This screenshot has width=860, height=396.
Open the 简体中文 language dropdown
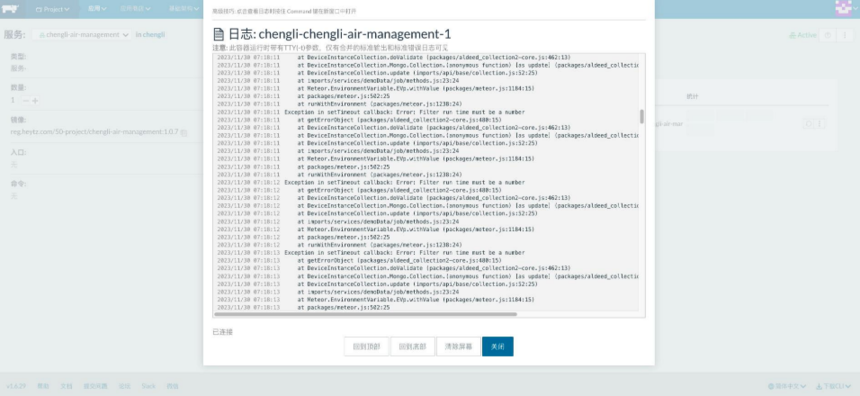tap(788, 386)
